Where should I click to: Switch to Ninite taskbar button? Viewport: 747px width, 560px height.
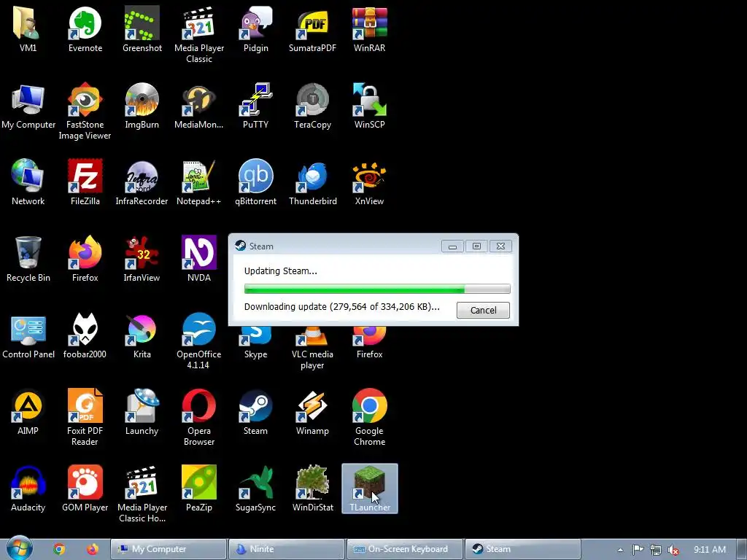287,549
